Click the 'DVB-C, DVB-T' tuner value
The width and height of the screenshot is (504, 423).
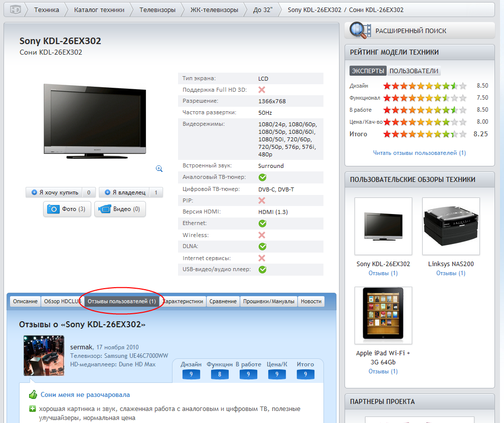pos(276,189)
